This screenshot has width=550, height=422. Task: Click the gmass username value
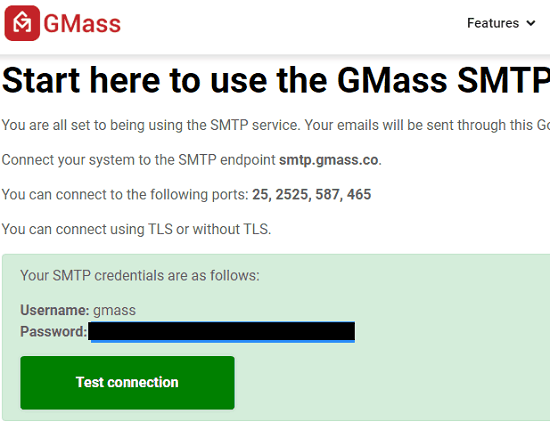pos(114,310)
